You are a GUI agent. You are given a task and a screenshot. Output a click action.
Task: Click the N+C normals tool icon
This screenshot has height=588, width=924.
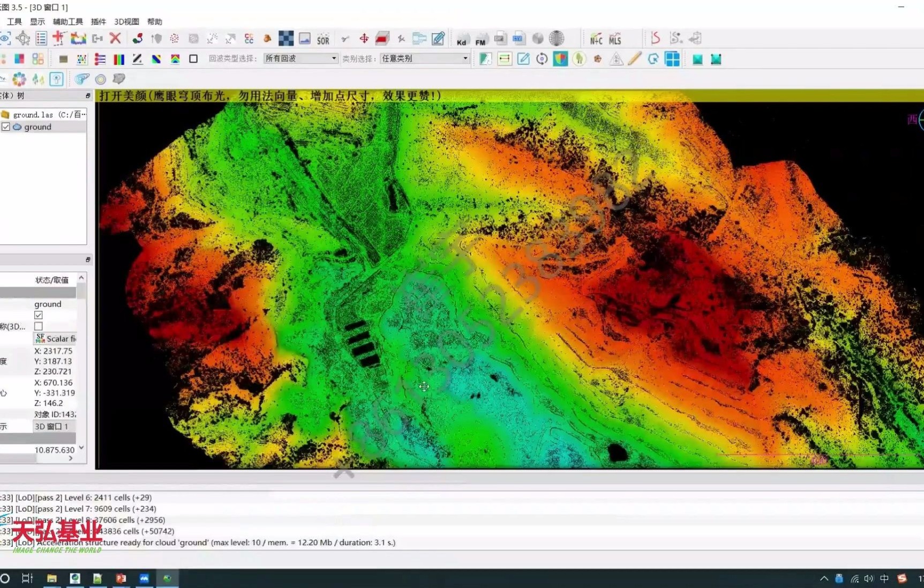click(596, 39)
